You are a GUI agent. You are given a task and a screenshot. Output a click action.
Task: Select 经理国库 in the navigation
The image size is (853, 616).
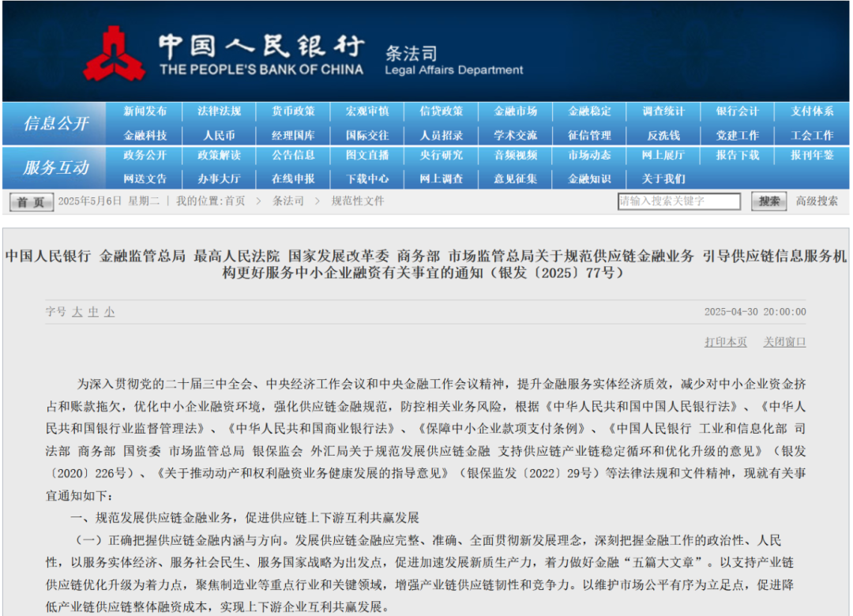pos(293,136)
